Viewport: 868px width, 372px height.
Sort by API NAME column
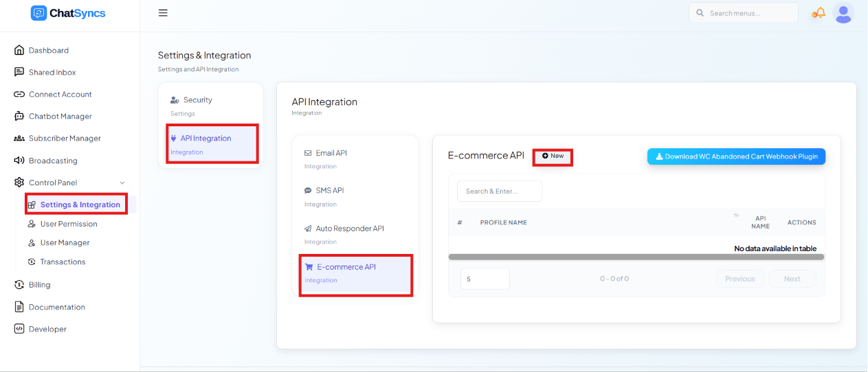tap(760, 222)
